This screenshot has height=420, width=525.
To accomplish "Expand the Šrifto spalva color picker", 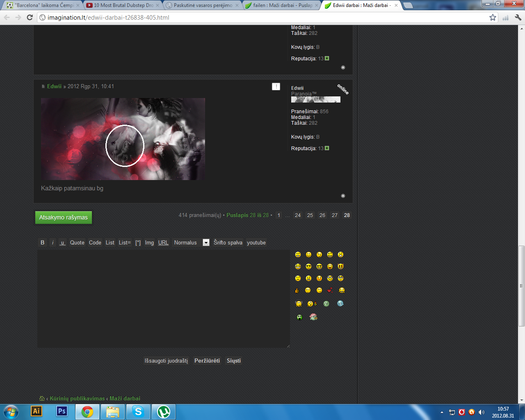I will coord(228,242).
